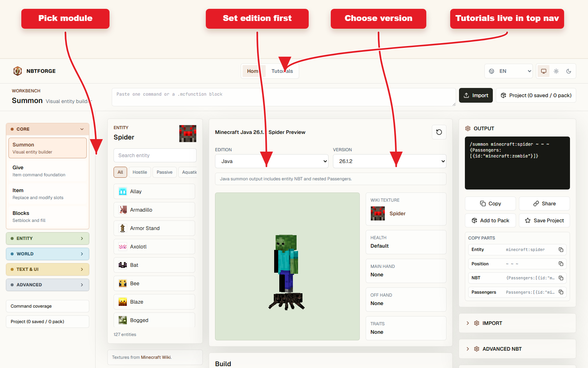
Task: Copy the Position part icon
Action: [x=561, y=264]
